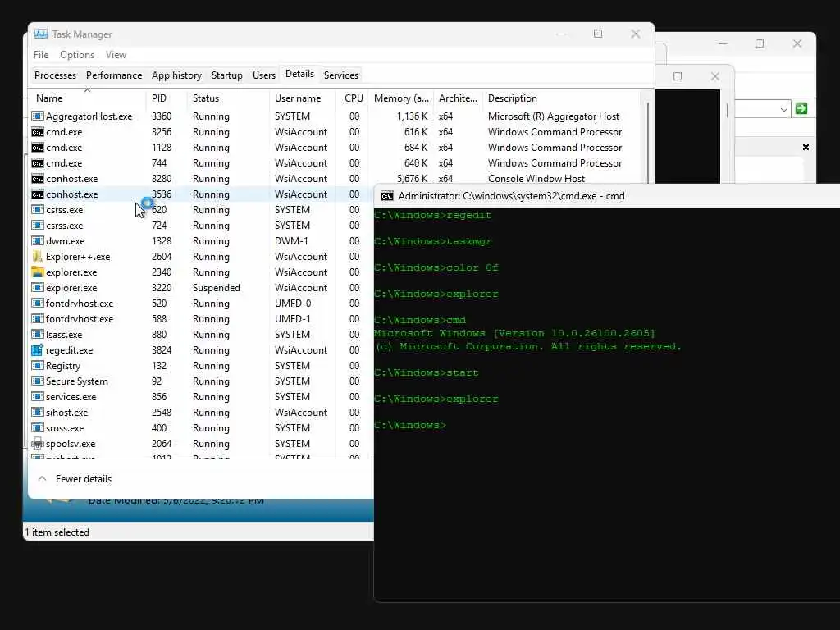
Task: Click the dwm.exe process icon
Action: pyautogui.click(x=38, y=241)
